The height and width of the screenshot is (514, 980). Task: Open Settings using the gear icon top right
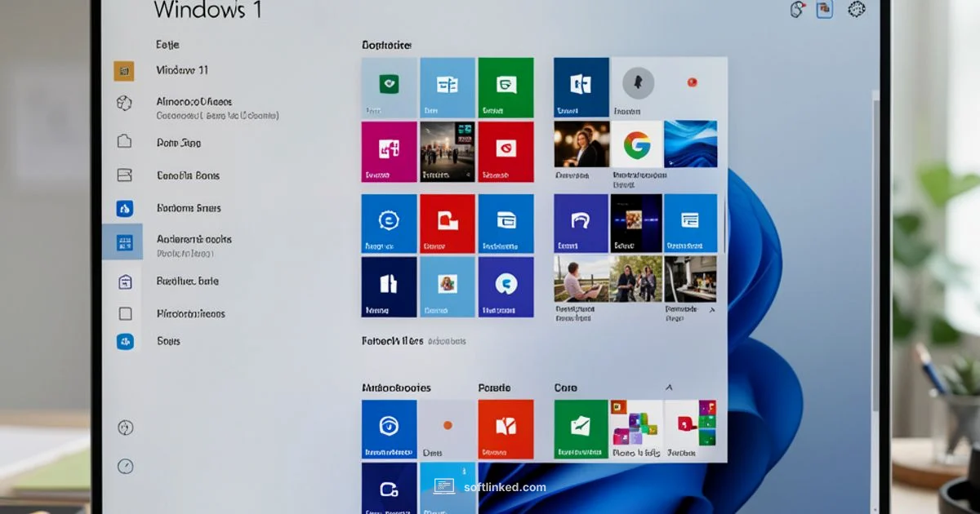click(855, 9)
